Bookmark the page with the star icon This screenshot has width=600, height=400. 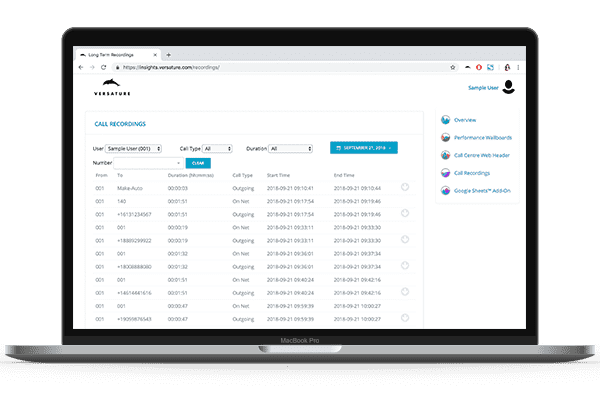pyautogui.click(x=452, y=67)
